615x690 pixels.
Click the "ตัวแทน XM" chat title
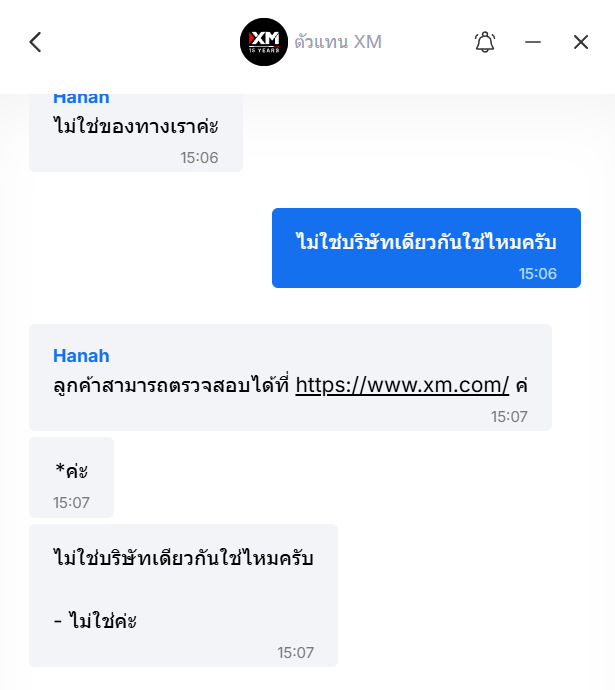338,42
